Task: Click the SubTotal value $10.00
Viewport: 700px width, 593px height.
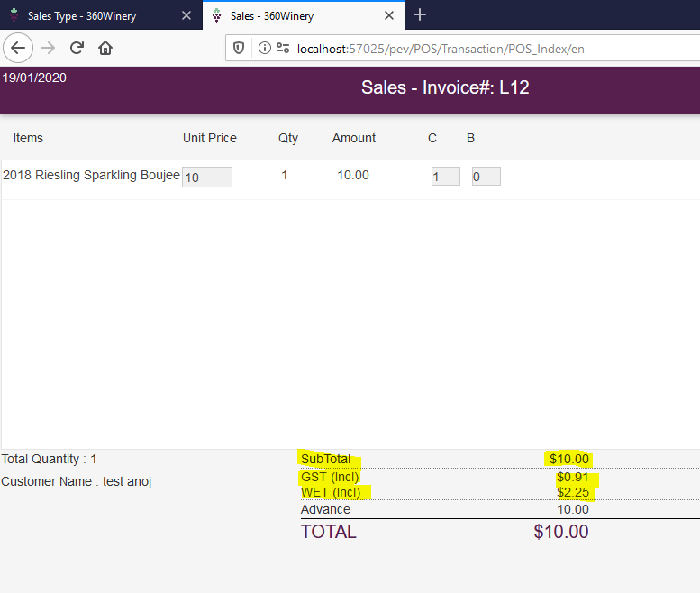Action: (569, 459)
